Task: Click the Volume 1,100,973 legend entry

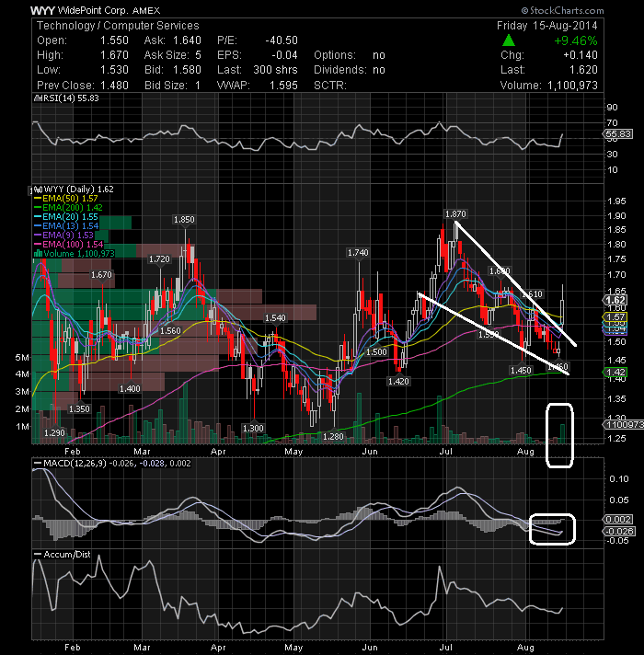Action: click(x=74, y=254)
